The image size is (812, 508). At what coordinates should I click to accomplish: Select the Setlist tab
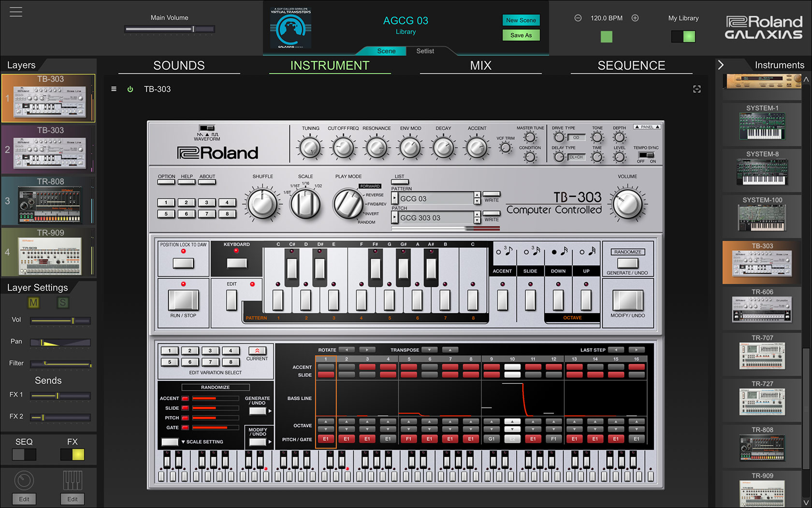click(424, 50)
